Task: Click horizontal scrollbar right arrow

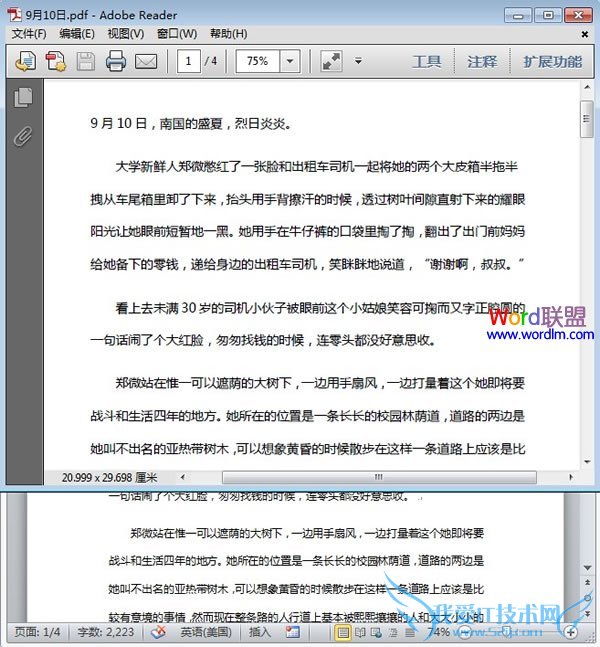Action: click(571, 477)
